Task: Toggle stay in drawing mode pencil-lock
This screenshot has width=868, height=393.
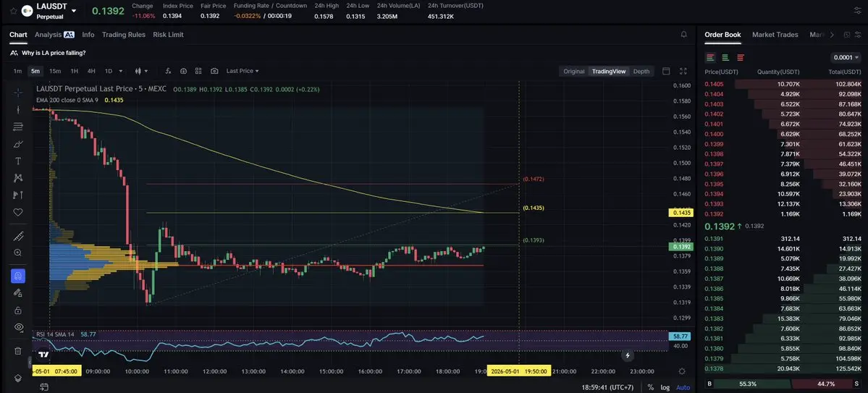Action: (17, 293)
